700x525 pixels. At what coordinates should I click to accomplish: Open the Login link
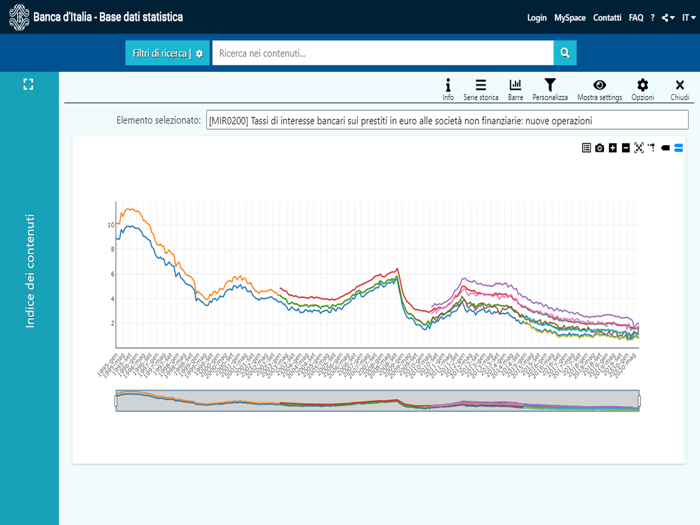pos(537,18)
